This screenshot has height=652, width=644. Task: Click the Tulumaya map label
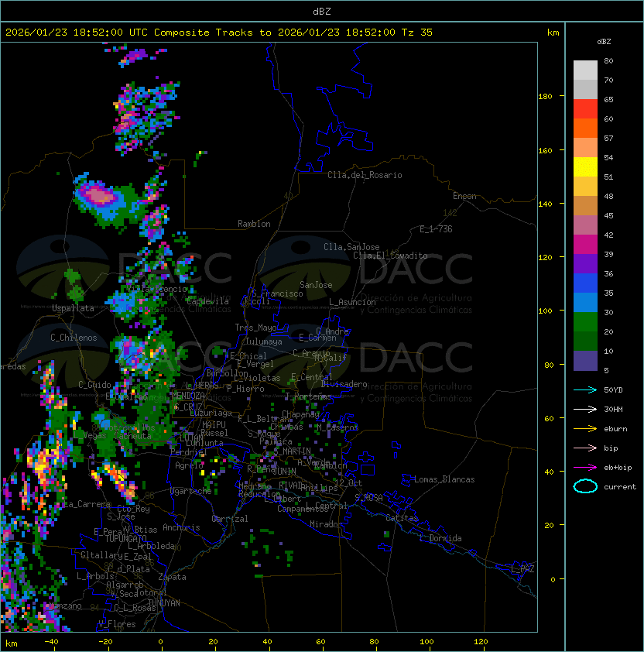[x=264, y=341]
